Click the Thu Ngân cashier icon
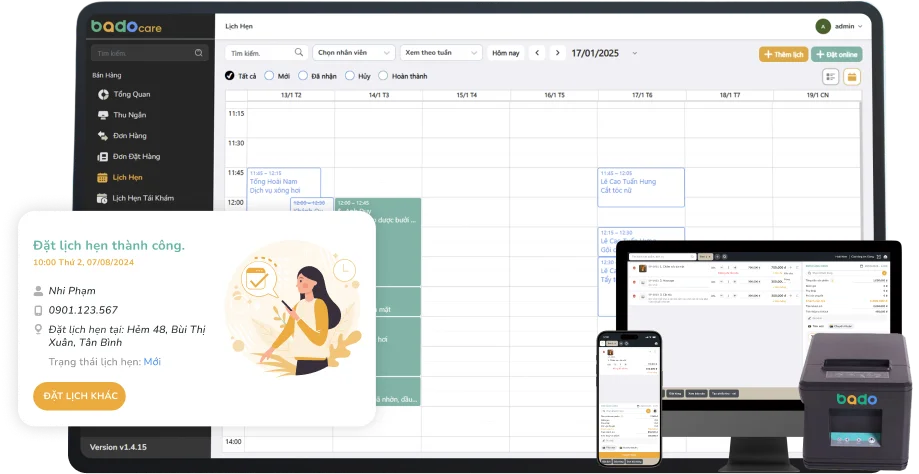919x474 pixels. point(103,115)
